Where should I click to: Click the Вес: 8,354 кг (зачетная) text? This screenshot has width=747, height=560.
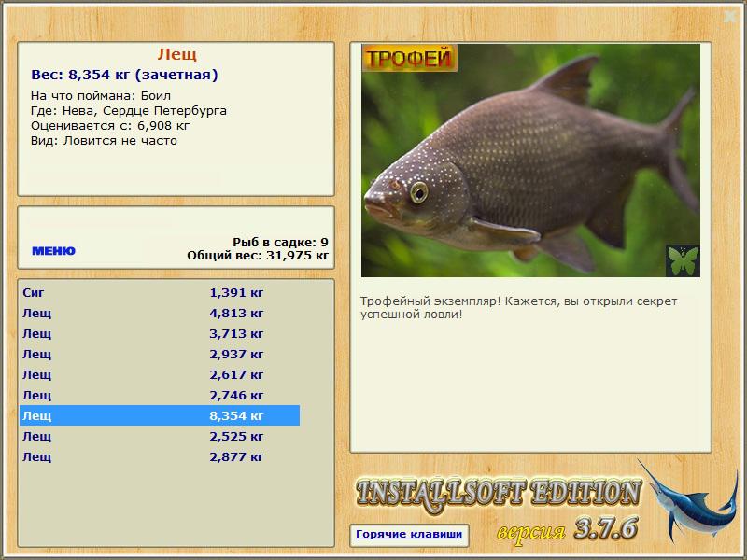click(124, 75)
